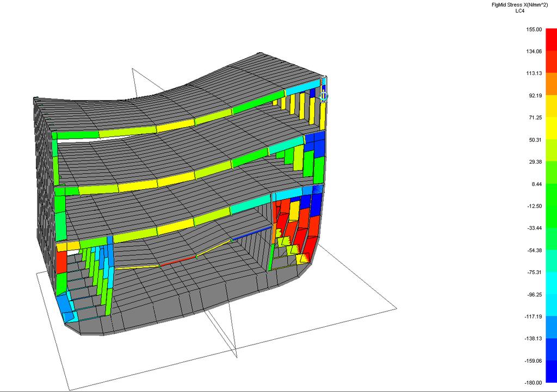Select the yellow-green swatch between 50.31 and 29.38

tap(552, 150)
